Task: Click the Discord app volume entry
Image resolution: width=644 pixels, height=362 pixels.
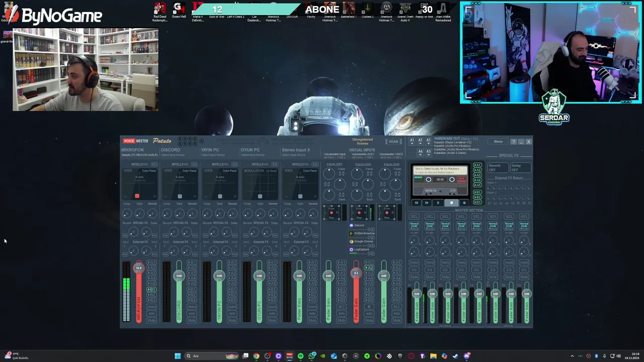Action: click(362, 225)
